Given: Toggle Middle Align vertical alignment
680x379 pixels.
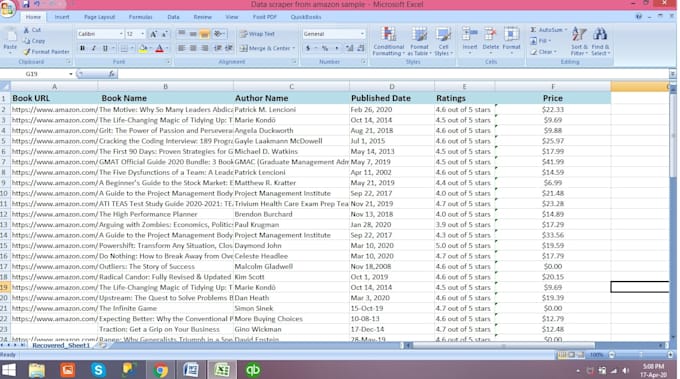Looking at the screenshot, I should click(x=193, y=34).
